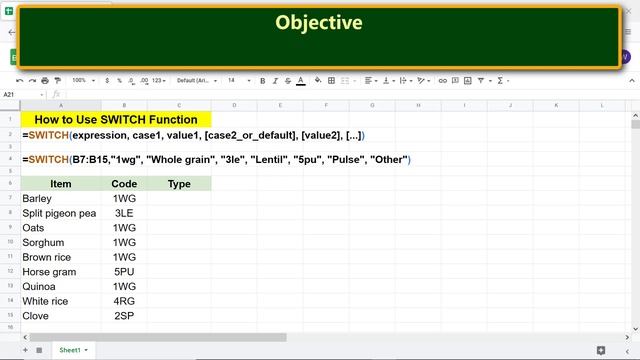Click the "How to Use SWITCH Function" title cell
640x360 pixels.
(x=116, y=120)
